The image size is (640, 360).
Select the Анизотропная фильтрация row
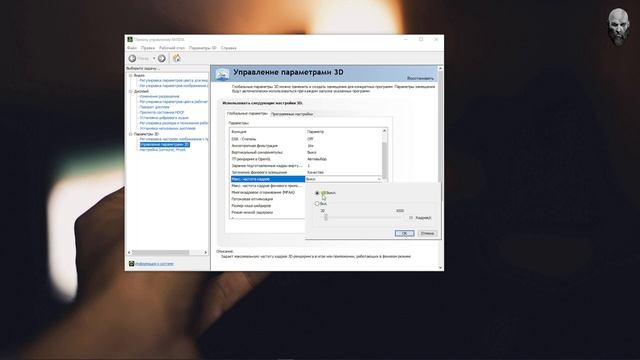[306, 146]
